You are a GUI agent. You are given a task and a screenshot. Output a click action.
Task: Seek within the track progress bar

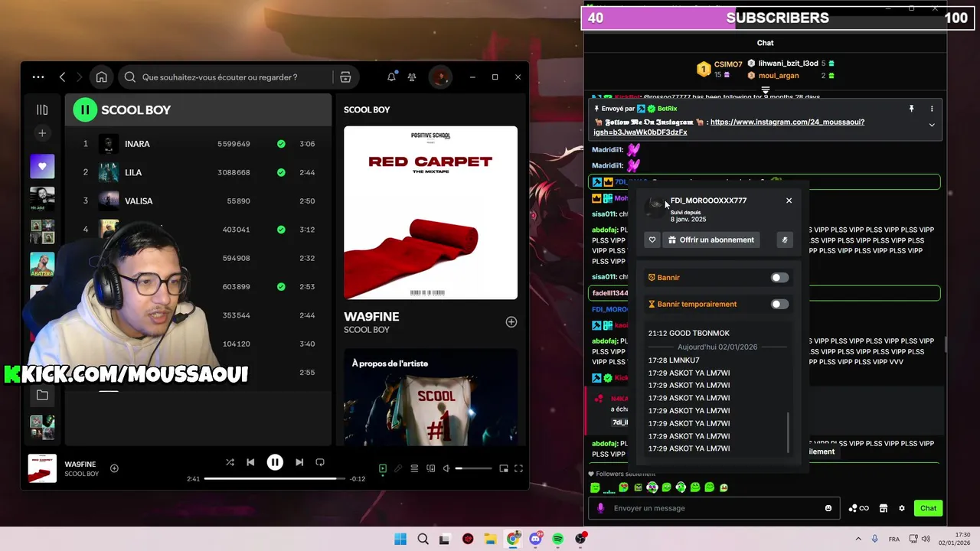[274, 479]
